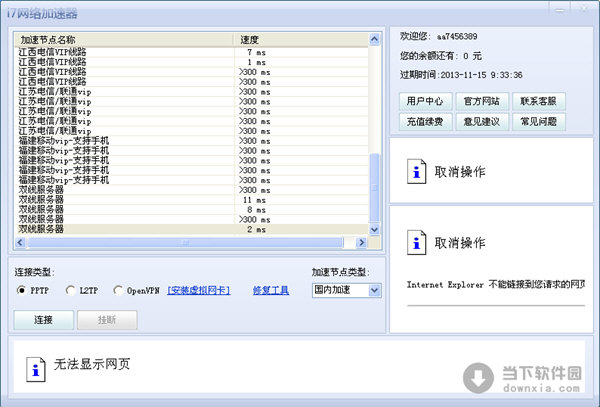600x407 pixels.
Task: Minimize the i7网络加速器 window
Action: (560, 9)
